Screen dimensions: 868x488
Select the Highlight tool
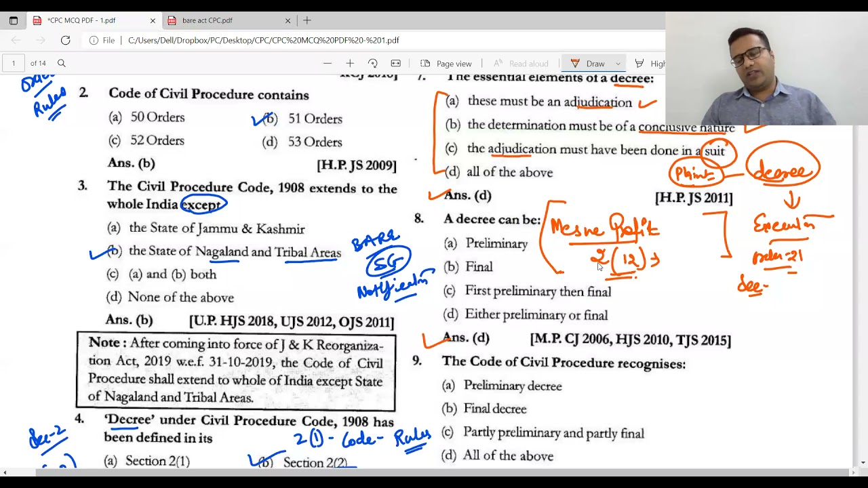[x=650, y=63]
